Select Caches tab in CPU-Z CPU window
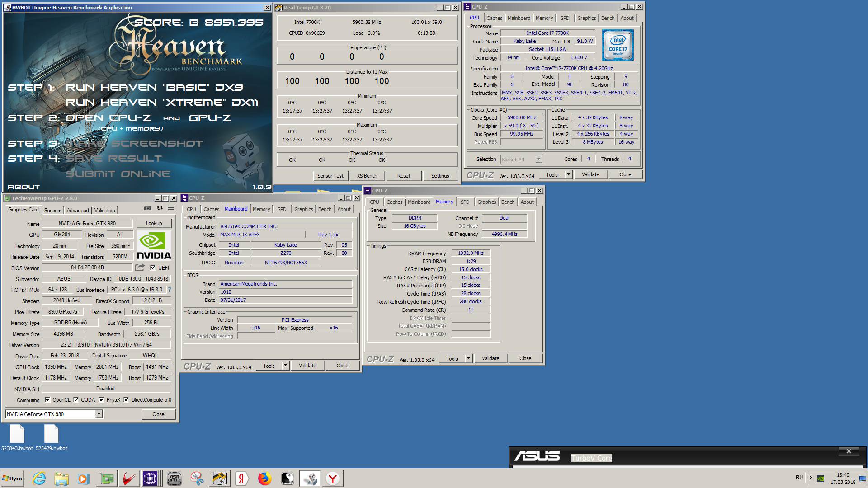The height and width of the screenshot is (488, 868). click(494, 18)
